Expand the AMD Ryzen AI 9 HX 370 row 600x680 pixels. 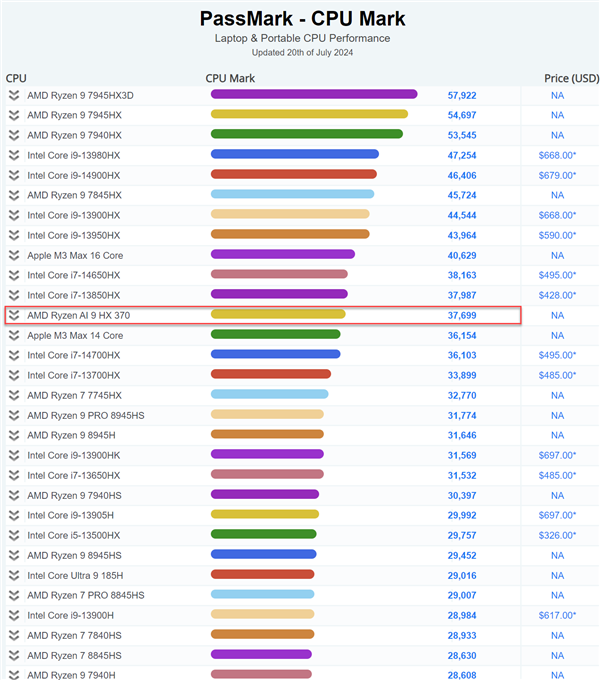click(14, 315)
